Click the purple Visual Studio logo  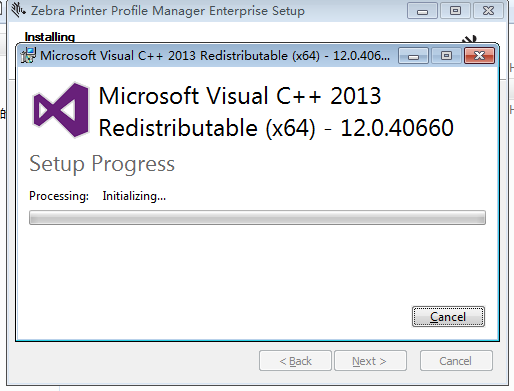coord(61,110)
